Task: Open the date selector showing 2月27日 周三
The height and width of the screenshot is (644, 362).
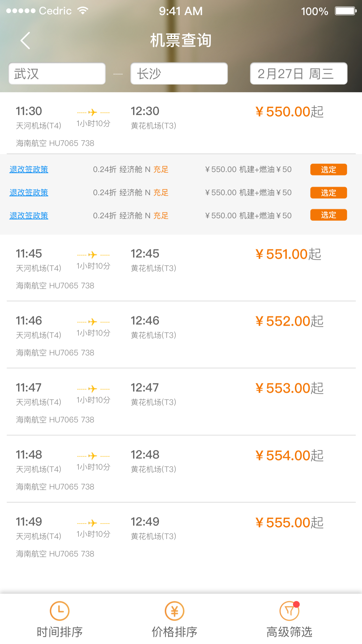Action: (x=298, y=74)
